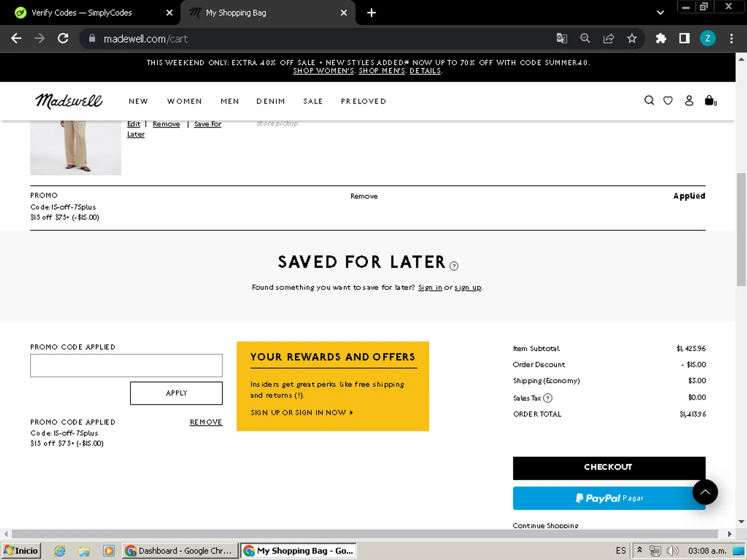Pay with the PayPal Pagar button
Viewport: 747px width, 560px height.
tap(609, 498)
